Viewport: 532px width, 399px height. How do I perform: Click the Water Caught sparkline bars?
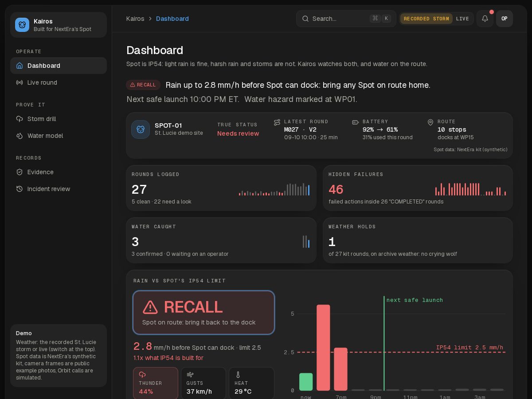(x=306, y=242)
